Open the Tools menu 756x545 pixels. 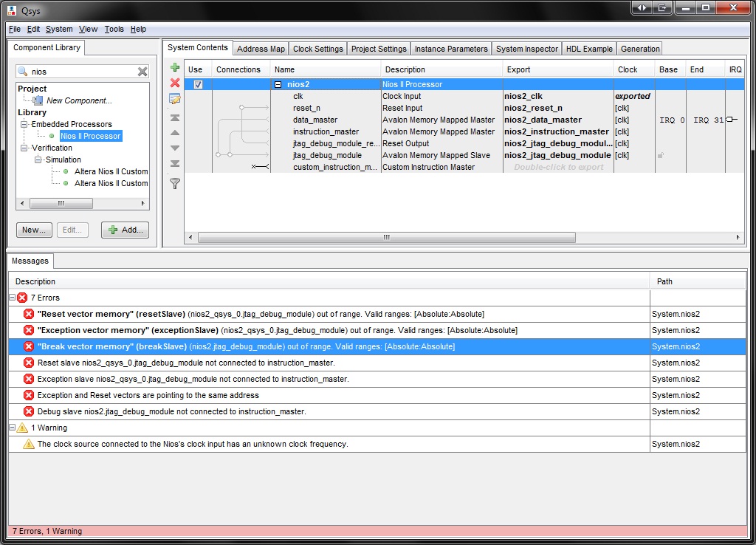click(x=114, y=29)
